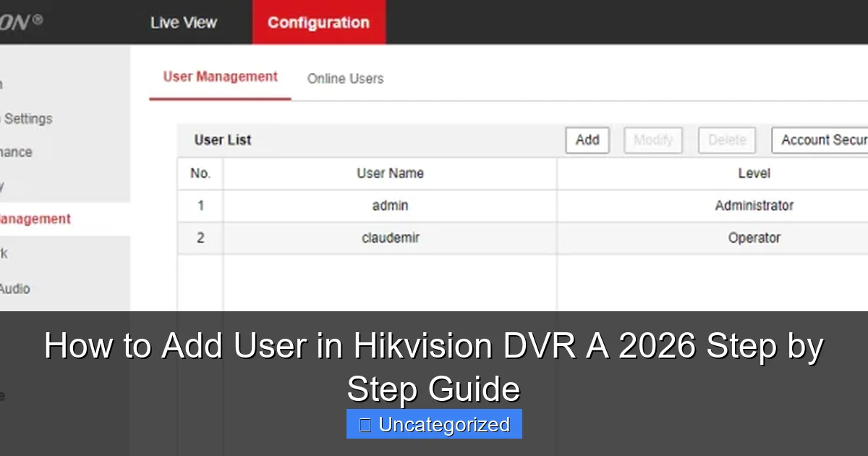The image size is (868, 456).
Task: Click the Add button in User List
Action: click(x=587, y=140)
